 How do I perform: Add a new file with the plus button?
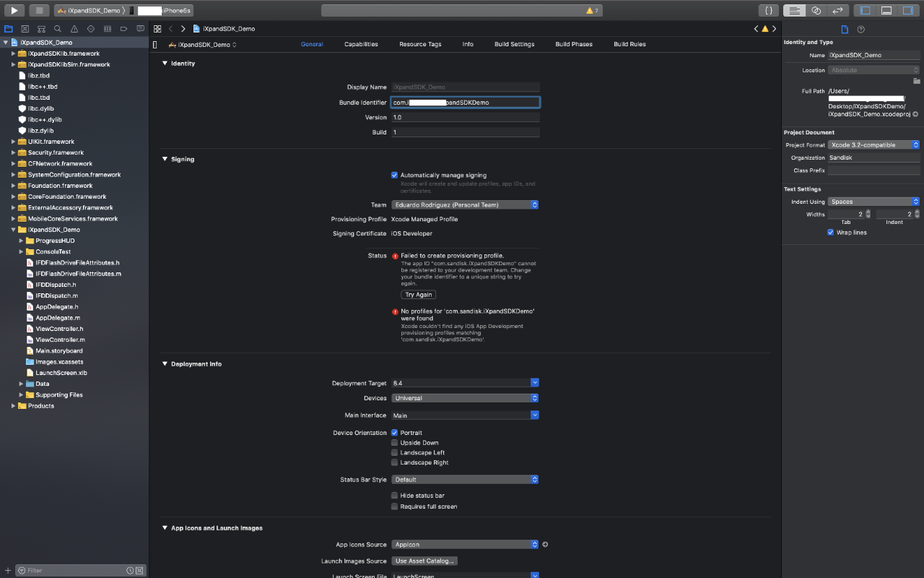[x=8, y=571]
